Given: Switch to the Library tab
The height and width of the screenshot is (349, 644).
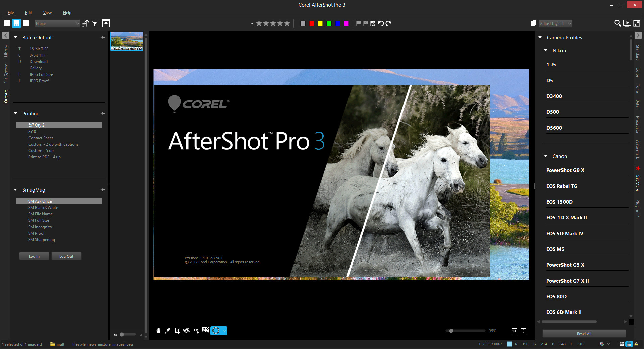Looking at the screenshot, I should pos(6,51).
